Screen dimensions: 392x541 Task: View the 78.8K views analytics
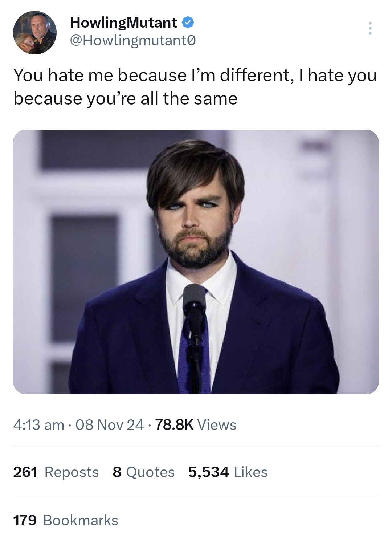coord(196,425)
